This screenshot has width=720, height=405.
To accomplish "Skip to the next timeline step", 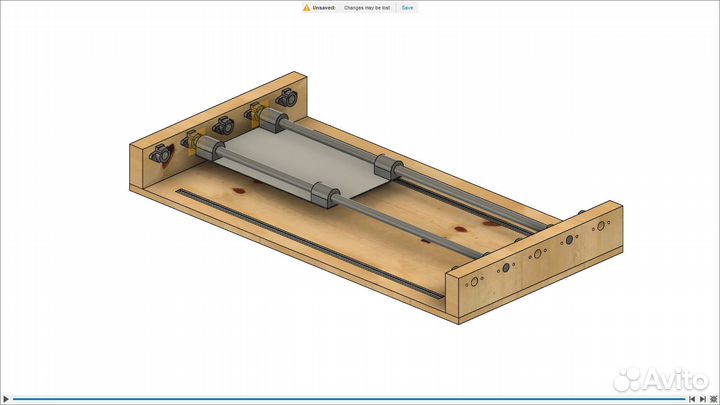I will pos(702,399).
